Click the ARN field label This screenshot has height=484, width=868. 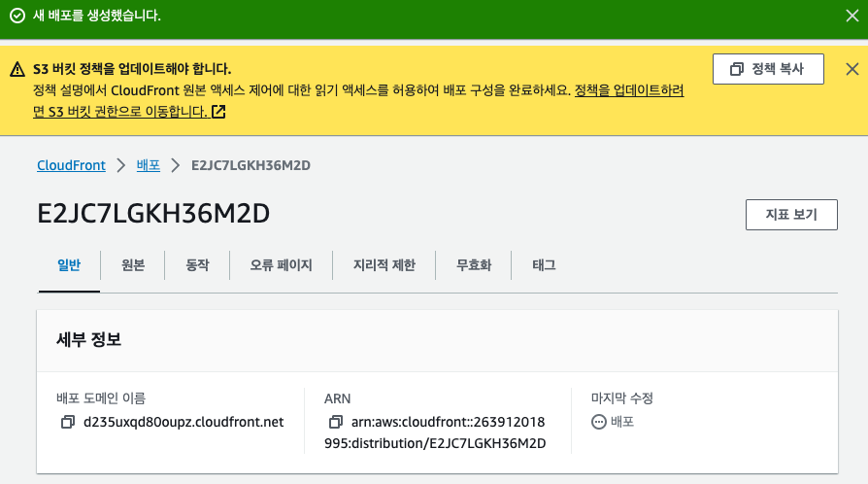[x=337, y=398]
